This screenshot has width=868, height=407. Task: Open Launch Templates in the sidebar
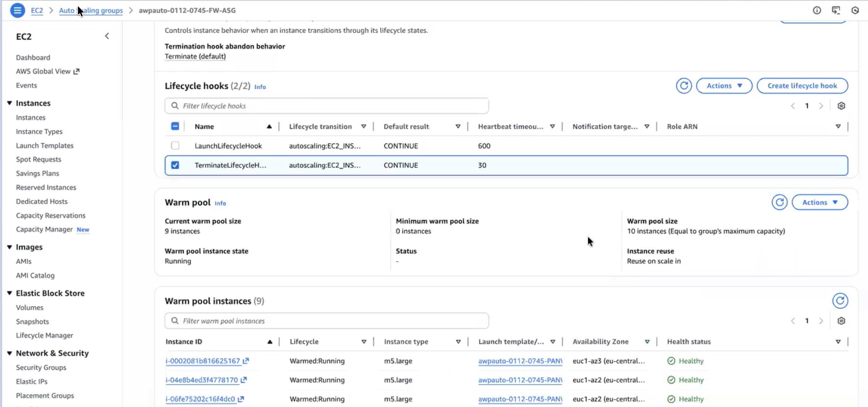point(44,146)
